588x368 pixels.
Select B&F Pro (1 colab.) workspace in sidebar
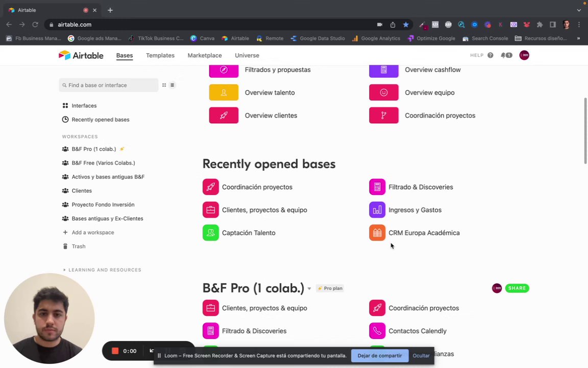[93, 149]
